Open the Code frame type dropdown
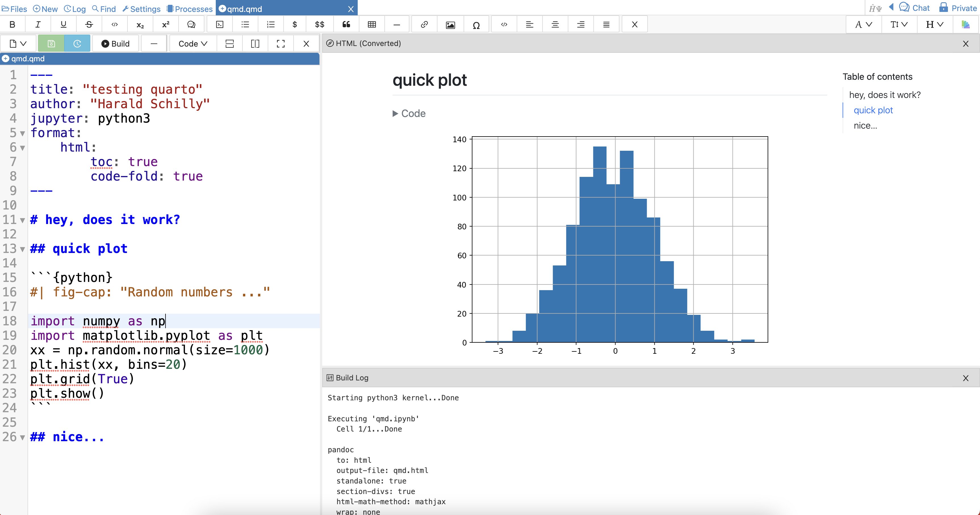Image resolution: width=980 pixels, height=515 pixels. click(x=192, y=44)
